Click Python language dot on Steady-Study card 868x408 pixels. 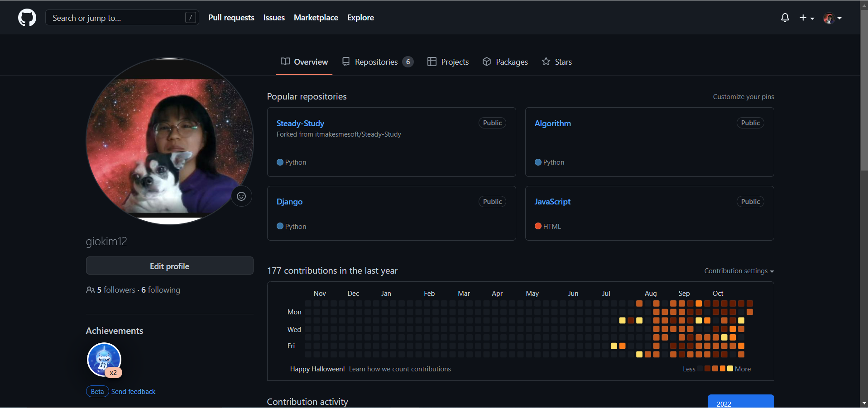click(280, 162)
